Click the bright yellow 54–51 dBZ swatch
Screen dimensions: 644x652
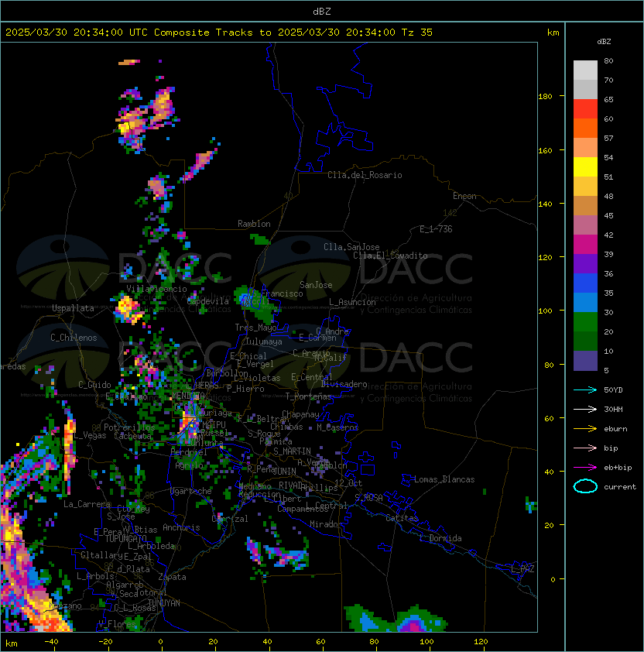coord(585,166)
